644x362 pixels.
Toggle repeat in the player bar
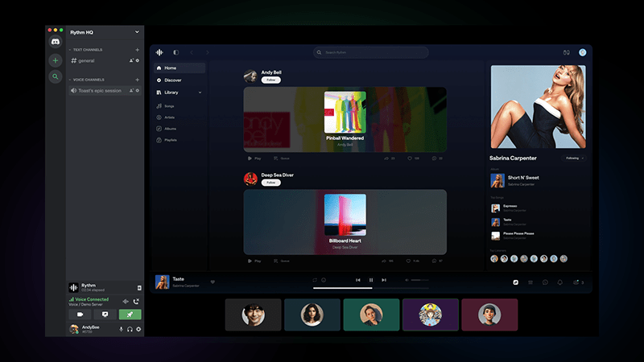click(x=315, y=280)
